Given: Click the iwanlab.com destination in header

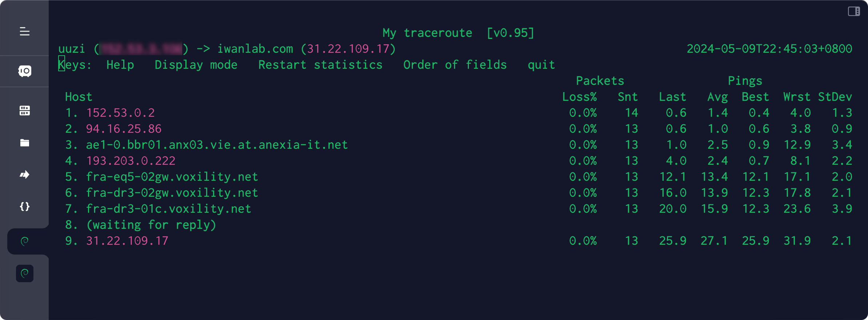Looking at the screenshot, I should (255, 49).
